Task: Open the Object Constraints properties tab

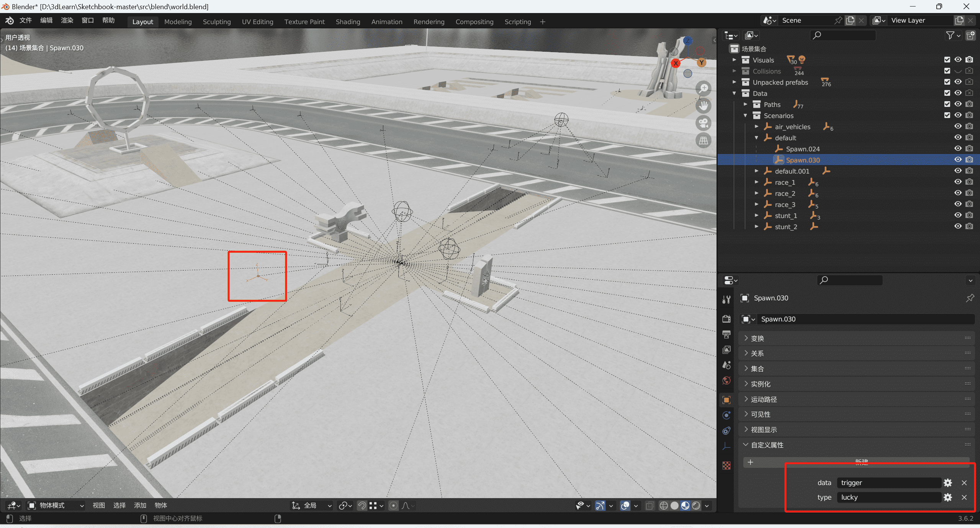Action: [726, 431]
